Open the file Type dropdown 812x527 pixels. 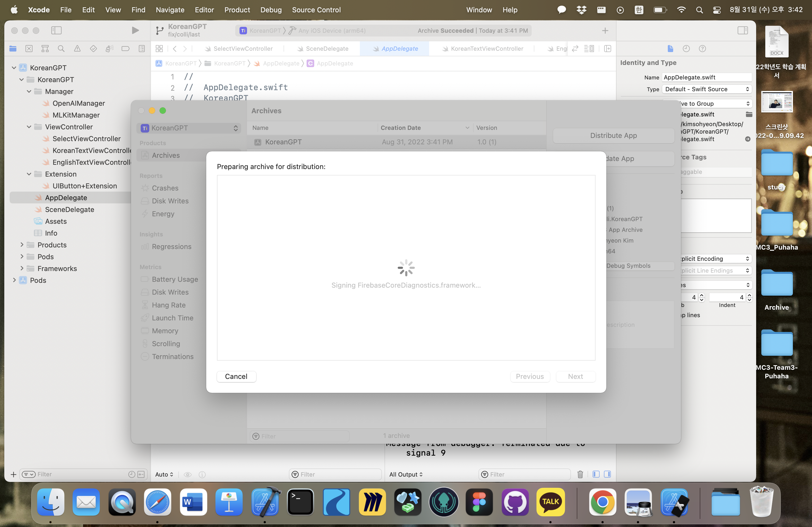click(x=706, y=89)
